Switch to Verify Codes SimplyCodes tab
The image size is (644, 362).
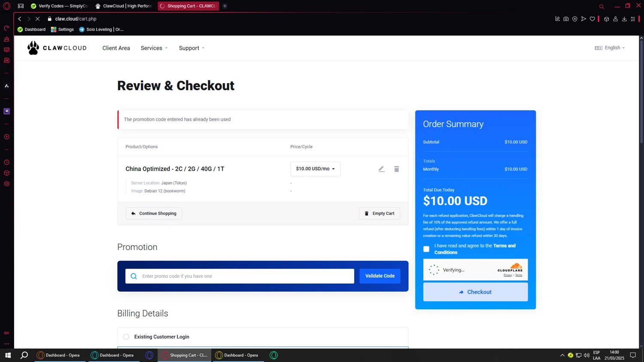59,6
